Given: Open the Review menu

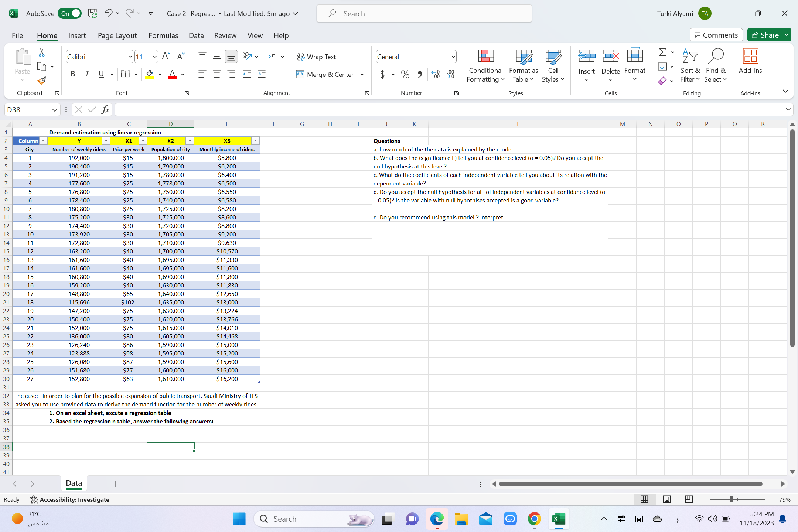Looking at the screenshot, I should (225, 35).
